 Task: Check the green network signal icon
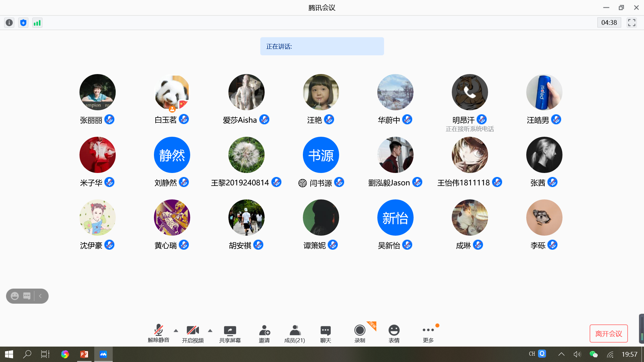[37, 23]
